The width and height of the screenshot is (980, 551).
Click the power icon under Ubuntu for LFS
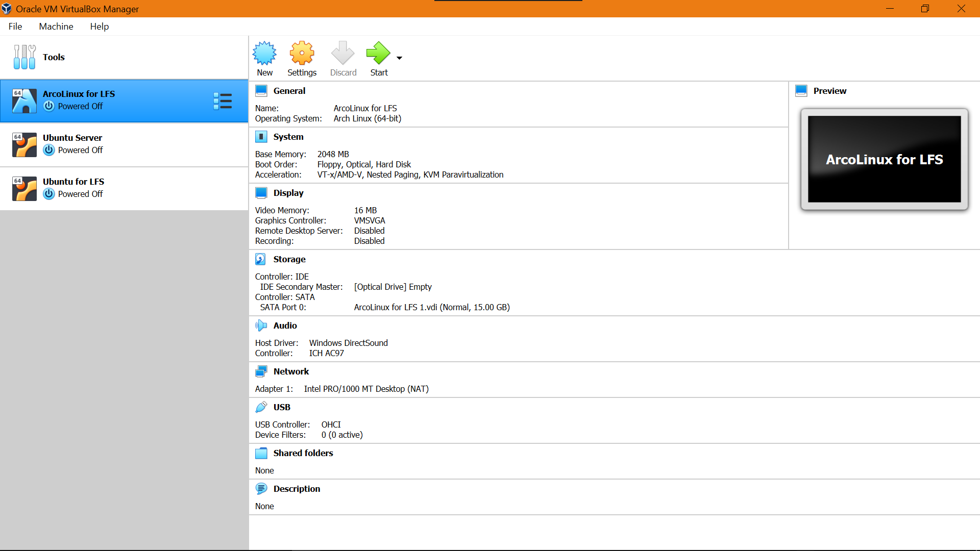point(49,194)
